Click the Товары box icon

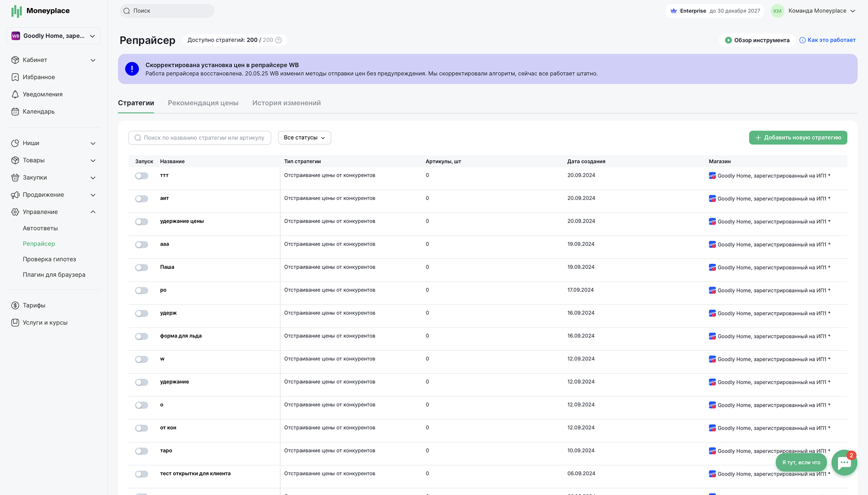click(x=15, y=160)
